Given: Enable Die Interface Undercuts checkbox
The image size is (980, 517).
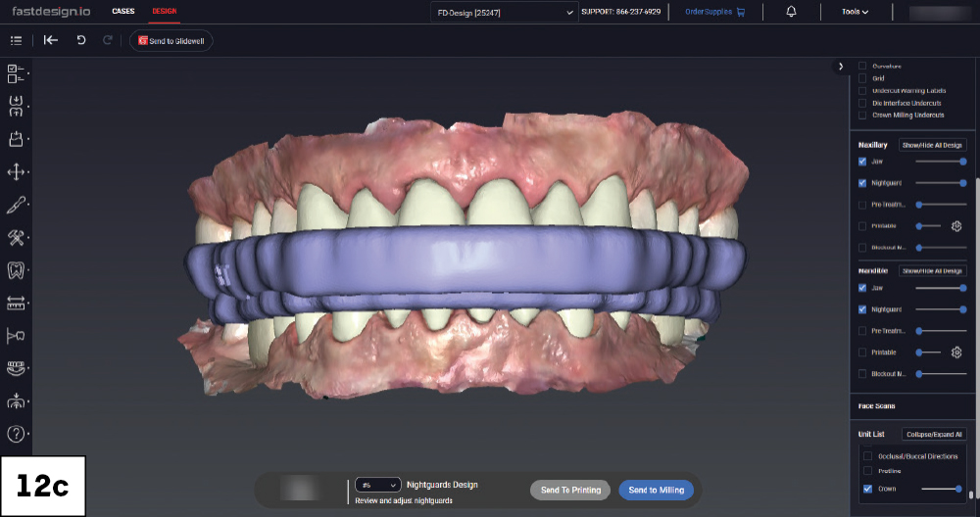Looking at the screenshot, I should coord(862,103).
